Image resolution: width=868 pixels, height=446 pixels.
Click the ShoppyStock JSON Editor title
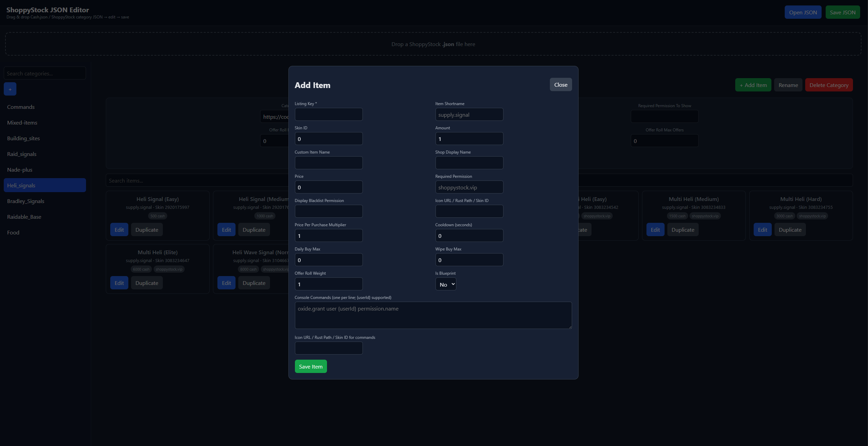[48, 10]
